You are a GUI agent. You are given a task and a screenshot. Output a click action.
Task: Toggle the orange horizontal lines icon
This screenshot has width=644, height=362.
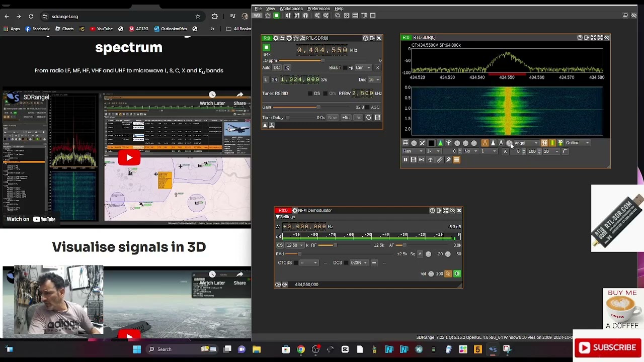click(456, 160)
